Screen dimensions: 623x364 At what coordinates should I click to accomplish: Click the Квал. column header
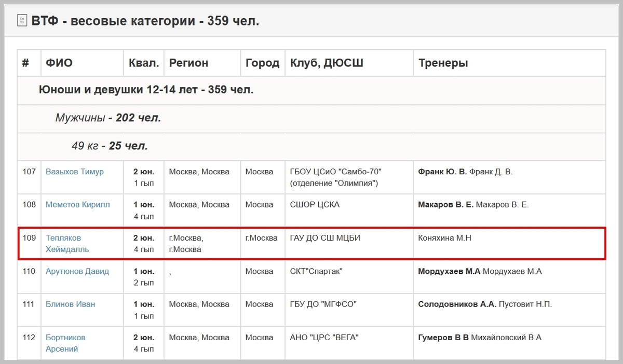[144, 63]
